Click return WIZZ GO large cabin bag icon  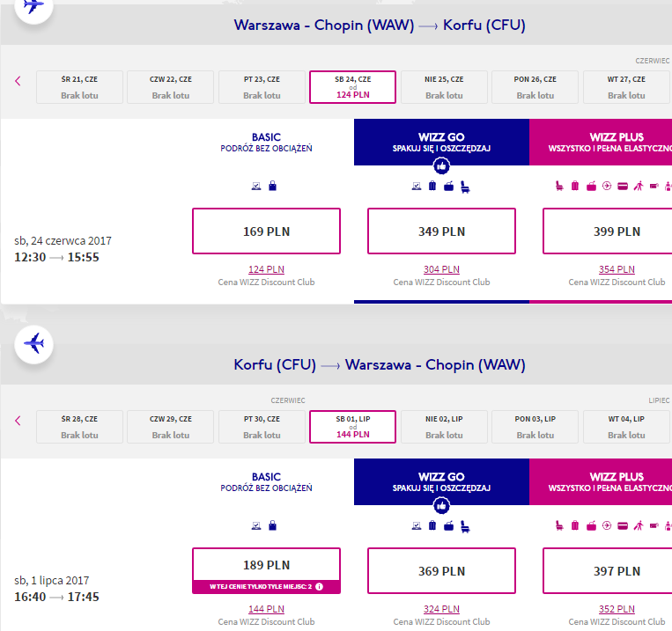(x=448, y=526)
